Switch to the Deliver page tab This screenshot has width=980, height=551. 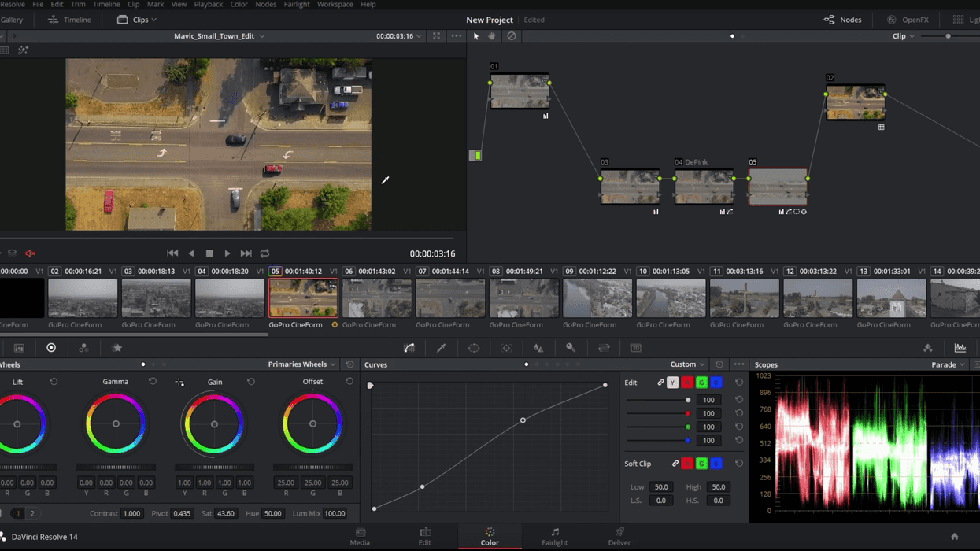tap(619, 536)
